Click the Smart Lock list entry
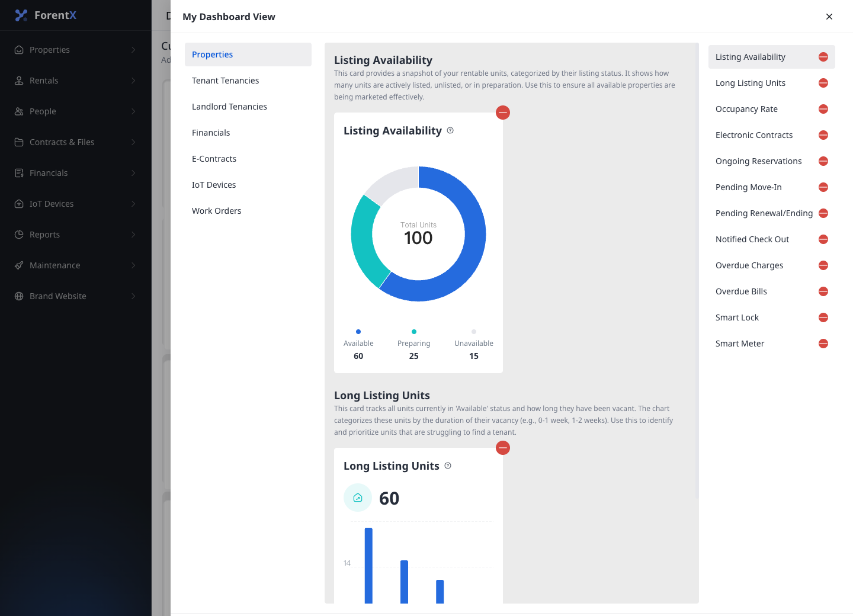 (772, 317)
